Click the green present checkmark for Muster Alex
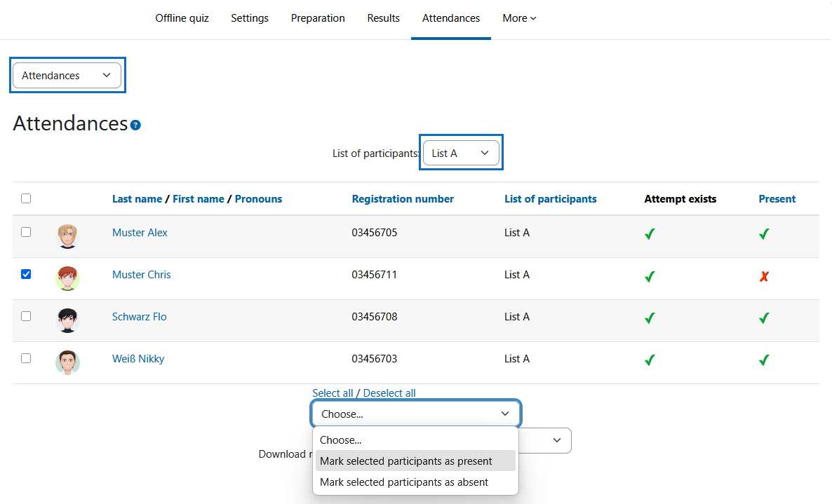 coord(764,233)
